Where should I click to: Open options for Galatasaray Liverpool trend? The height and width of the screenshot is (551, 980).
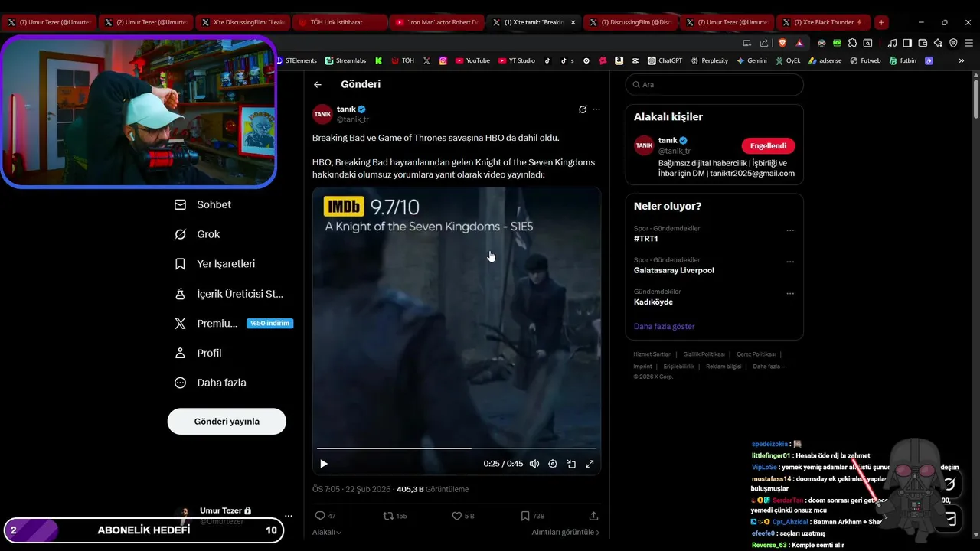click(x=790, y=262)
